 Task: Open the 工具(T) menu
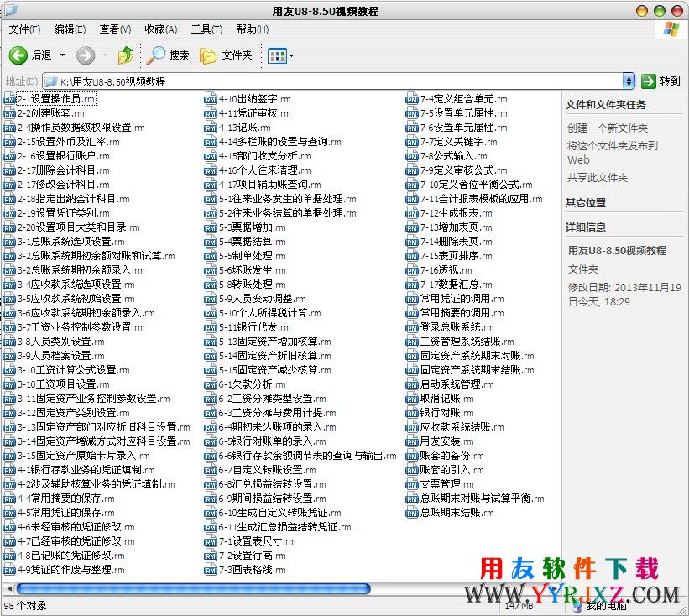(x=206, y=29)
